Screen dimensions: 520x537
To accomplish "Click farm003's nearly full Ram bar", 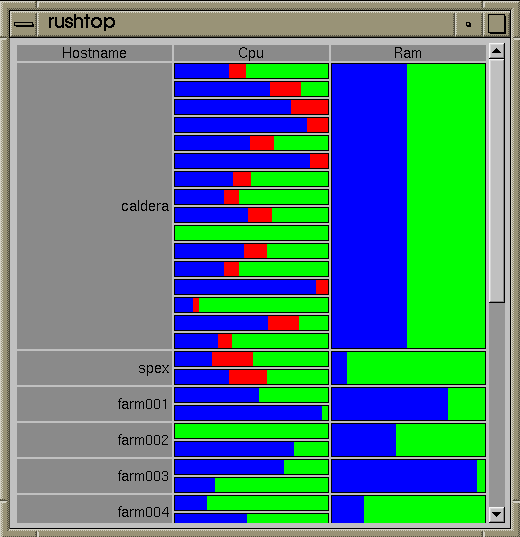I will (408, 476).
